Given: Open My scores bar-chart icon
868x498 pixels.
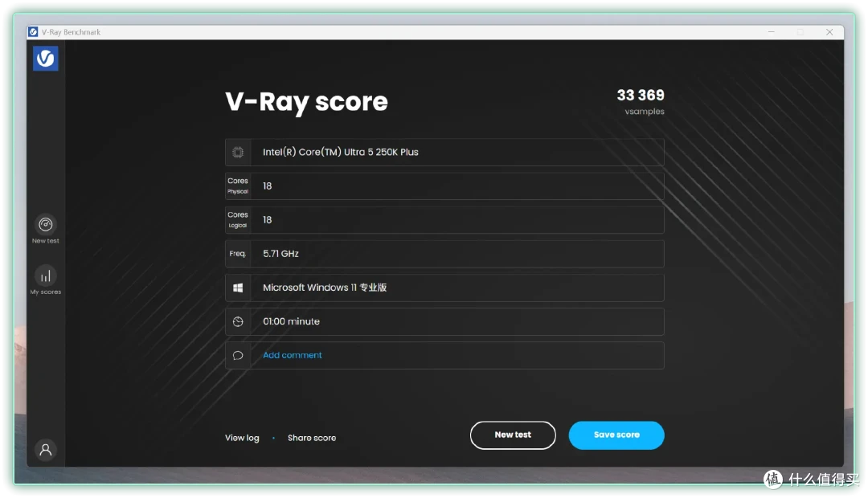Looking at the screenshot, I should pos(45,276).
